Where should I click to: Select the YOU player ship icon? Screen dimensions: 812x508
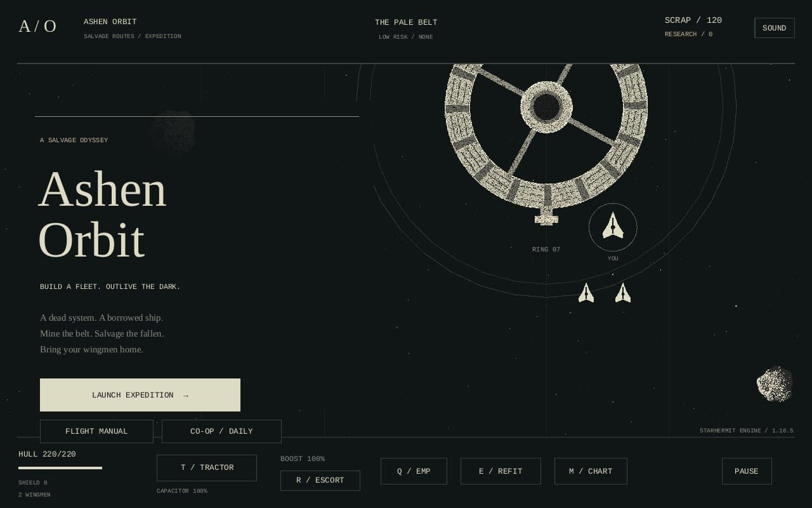[x=613, y=227]
